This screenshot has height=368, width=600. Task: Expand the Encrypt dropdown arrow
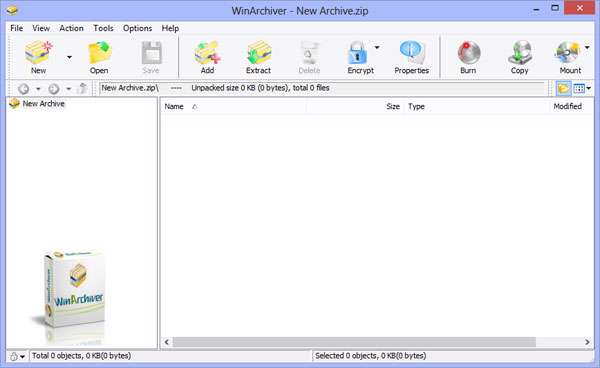click(377, 47)
